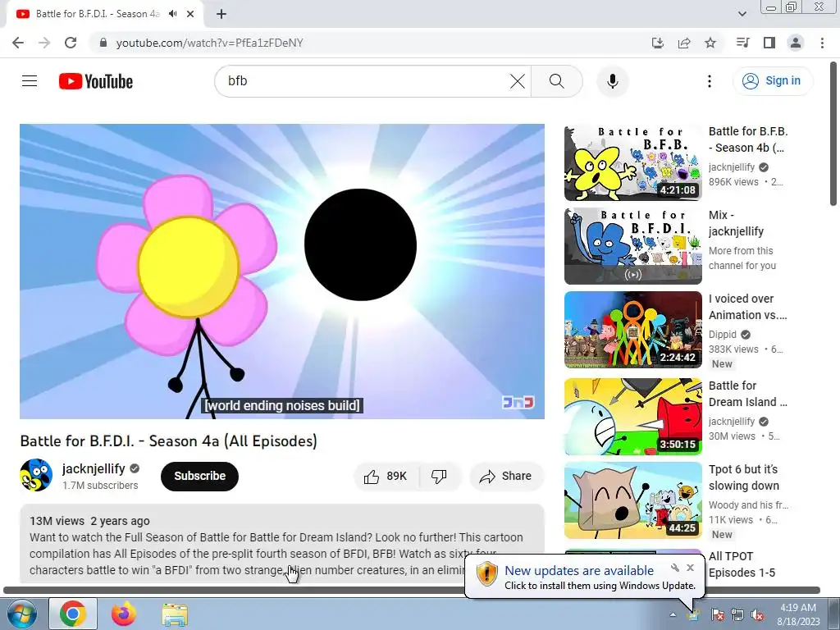Bookmark this tab with the star icon
This screenshot has height=630, width=840.
click(710, 43)
